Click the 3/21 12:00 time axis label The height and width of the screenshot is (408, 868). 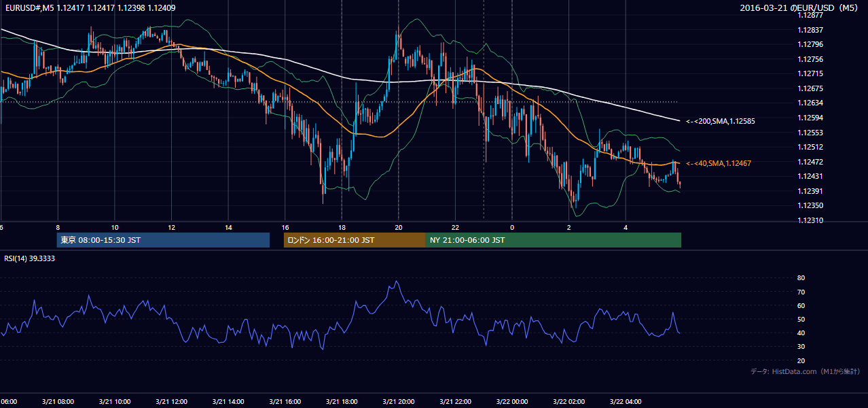tap(171, 402)
